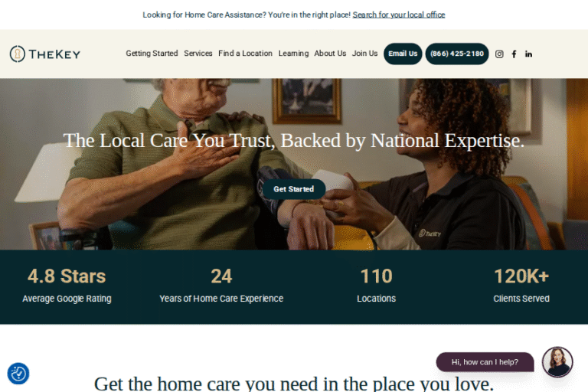Open TheKey Instagram page icon
Viewport: 588px width, 392px height.
[x=499, y=54]
